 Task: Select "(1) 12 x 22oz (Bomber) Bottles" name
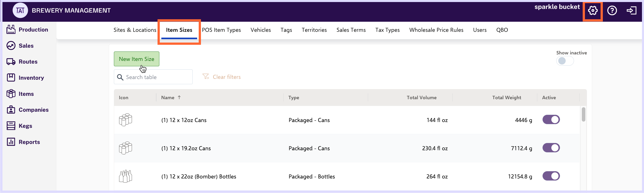click(x=198, y=177)
